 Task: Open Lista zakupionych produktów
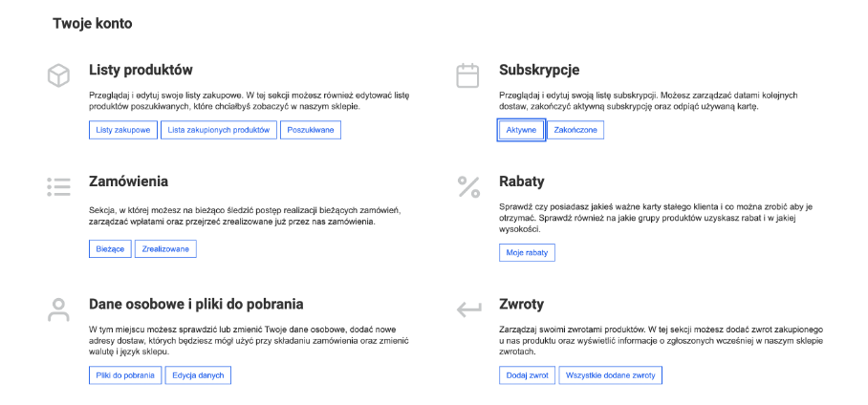219,130
